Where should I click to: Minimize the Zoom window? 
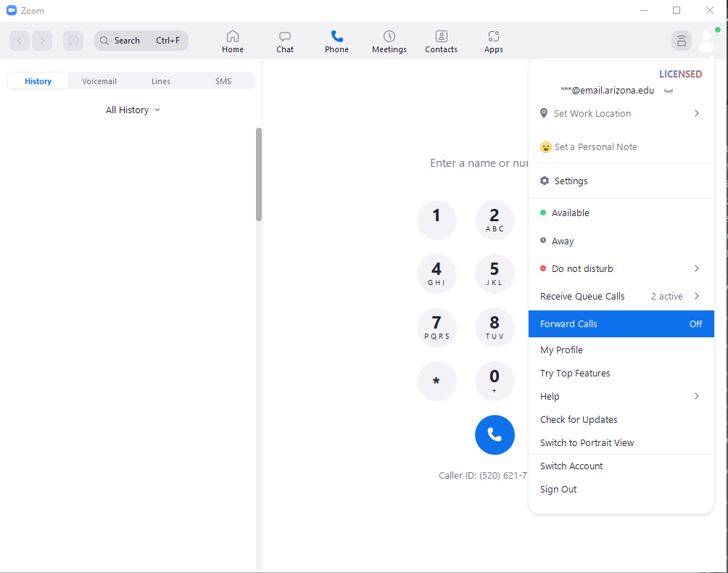coord(643,10)
